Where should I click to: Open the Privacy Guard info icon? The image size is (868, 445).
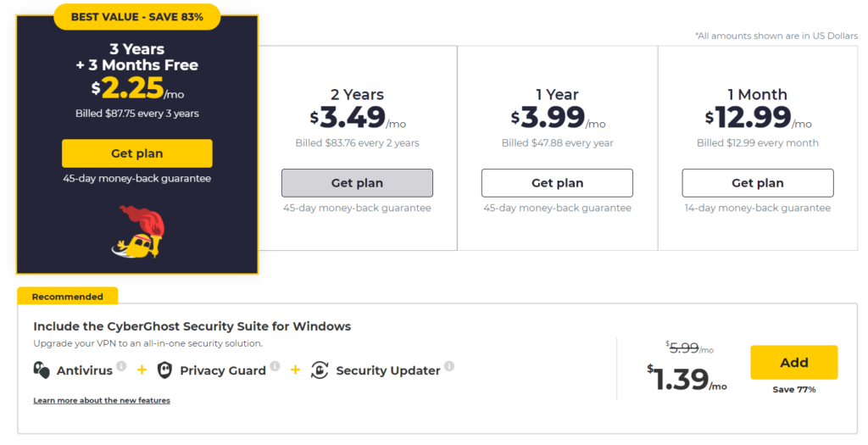point(275,366)
